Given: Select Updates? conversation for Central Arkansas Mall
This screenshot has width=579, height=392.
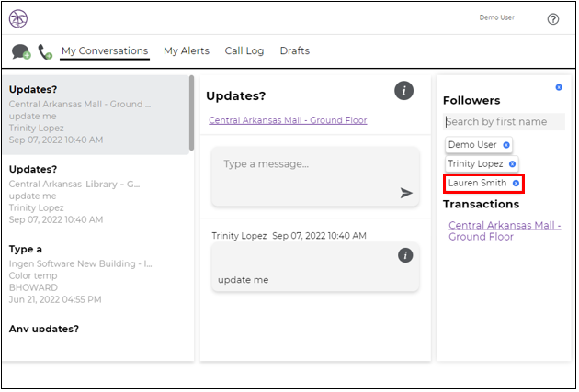Looking at the screenshot, I should [x=96, y=115].
